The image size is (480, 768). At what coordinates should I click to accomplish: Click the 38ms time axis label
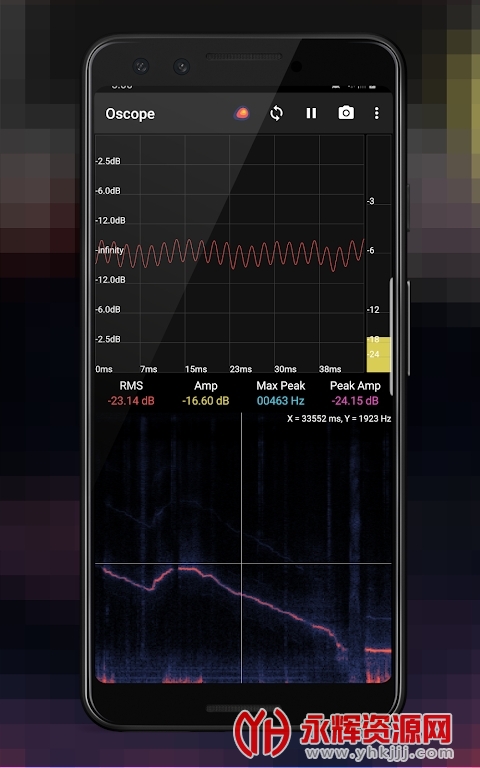pos(330,369)
